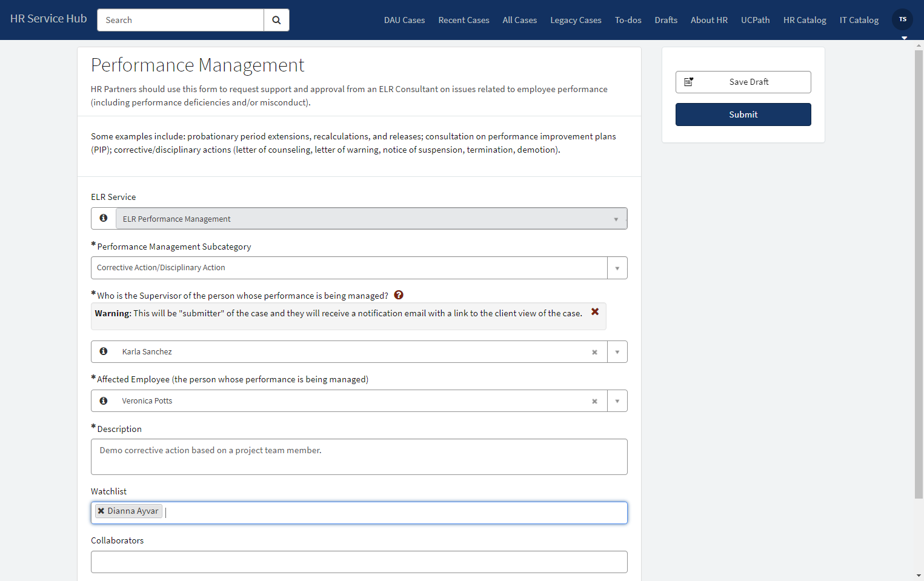This screenshot has width=924, height=581.
Task: Click the Collaborators input field
Action: [359, 562]
